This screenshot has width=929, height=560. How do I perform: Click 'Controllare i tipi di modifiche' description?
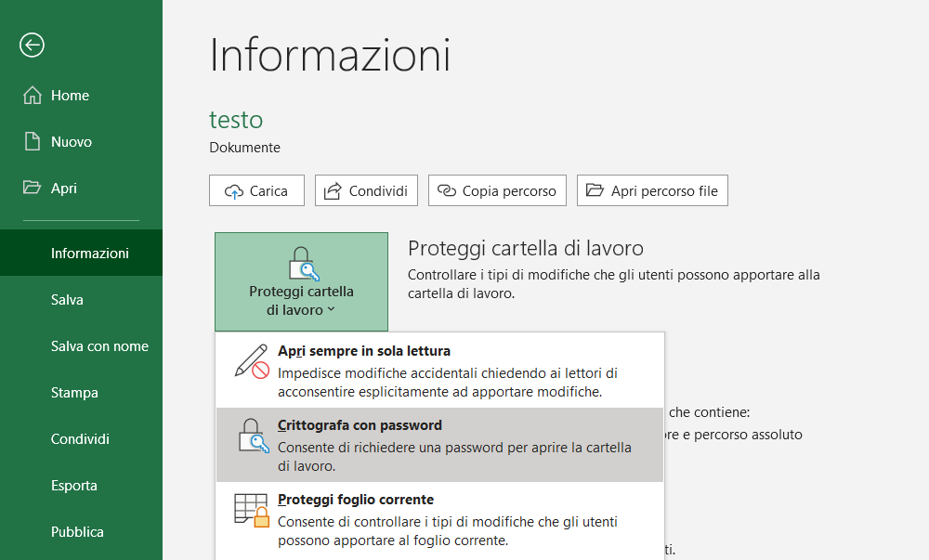pos(614,284)
